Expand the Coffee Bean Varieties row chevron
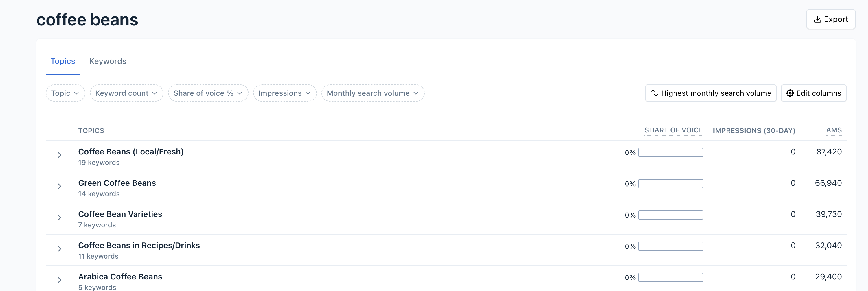 pos(59,218)
